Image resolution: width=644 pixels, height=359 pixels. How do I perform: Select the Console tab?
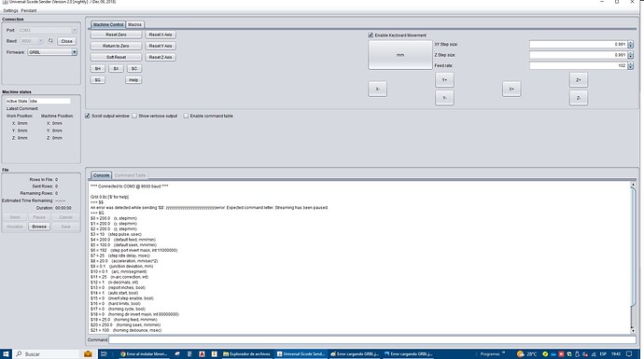(101, 175)
